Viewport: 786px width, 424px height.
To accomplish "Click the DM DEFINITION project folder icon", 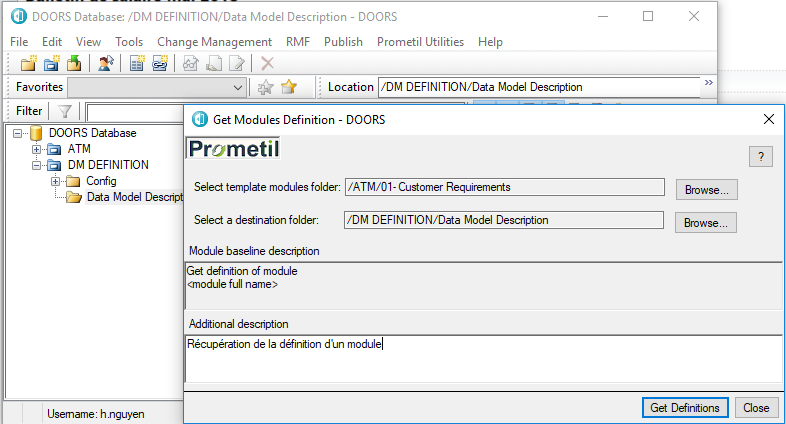I will point(54,165).
